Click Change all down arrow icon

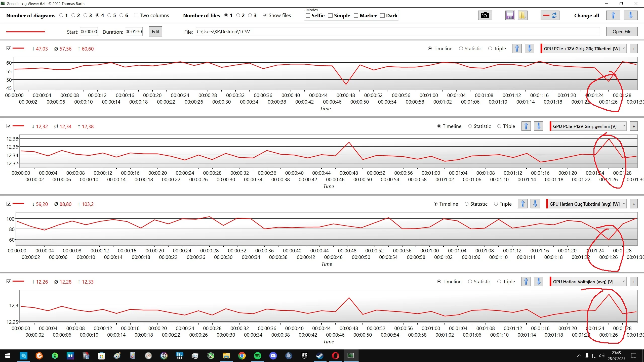[x=630, y=15]
